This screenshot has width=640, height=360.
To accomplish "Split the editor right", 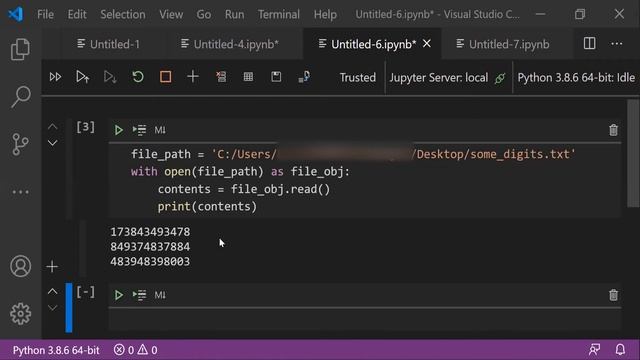I will 589,43.
